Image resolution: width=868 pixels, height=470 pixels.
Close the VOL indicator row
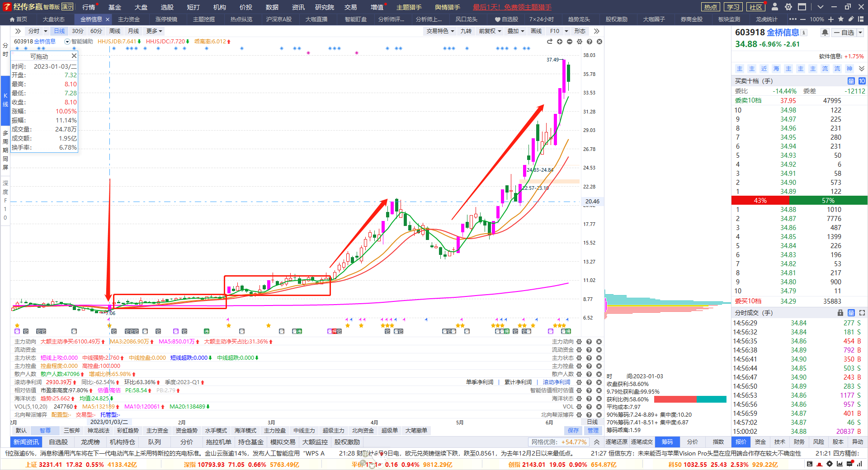[x=599, y=407]
